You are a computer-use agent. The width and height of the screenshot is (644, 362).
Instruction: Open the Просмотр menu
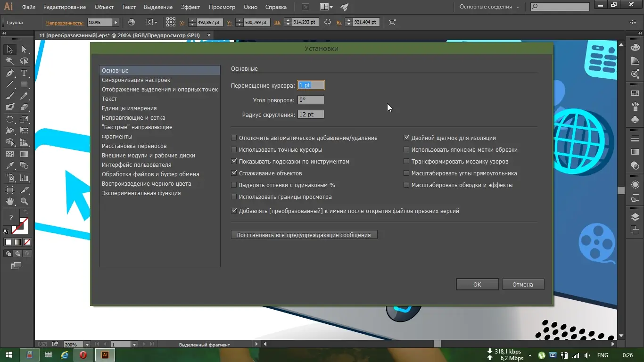(222, 7)
